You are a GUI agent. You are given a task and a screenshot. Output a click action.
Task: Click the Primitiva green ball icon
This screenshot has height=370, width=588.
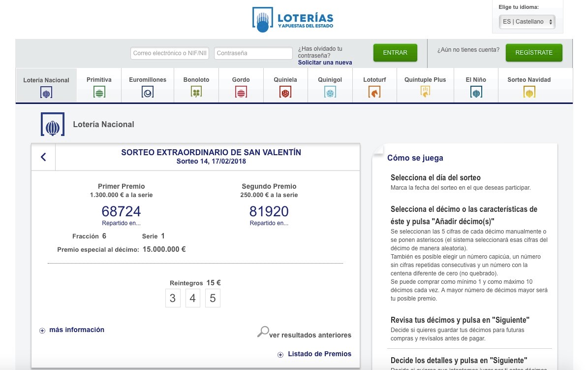[99, 92]
